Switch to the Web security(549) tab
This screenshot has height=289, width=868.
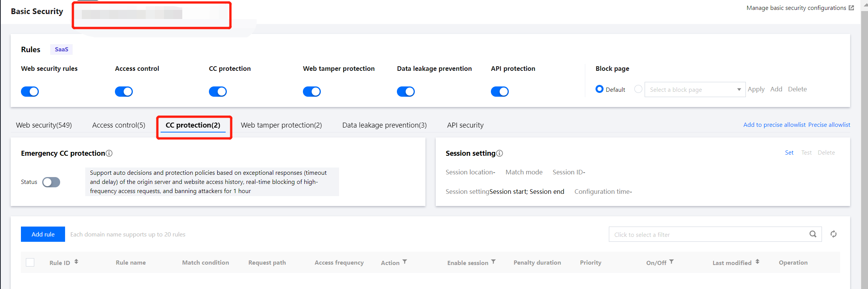[44, 125]
